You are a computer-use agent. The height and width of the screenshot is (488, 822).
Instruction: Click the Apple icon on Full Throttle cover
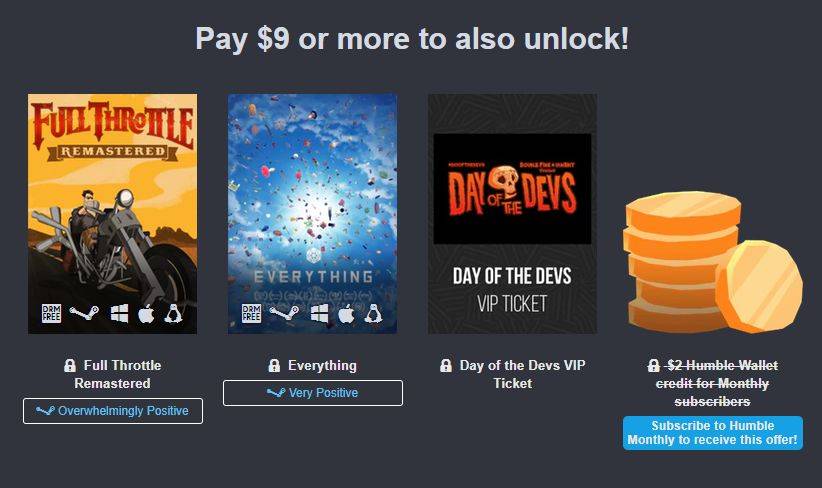[x=146, y=313]
